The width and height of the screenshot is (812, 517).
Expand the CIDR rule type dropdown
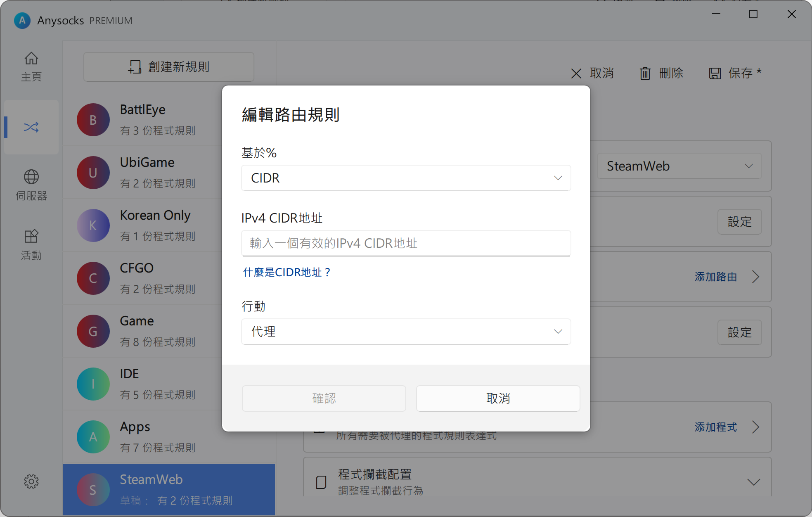(406, 178)
